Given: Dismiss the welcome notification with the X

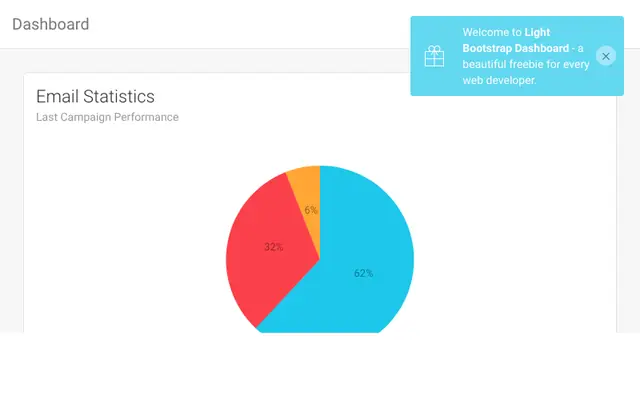Looking at the screenshot, I should pos(606,56).
